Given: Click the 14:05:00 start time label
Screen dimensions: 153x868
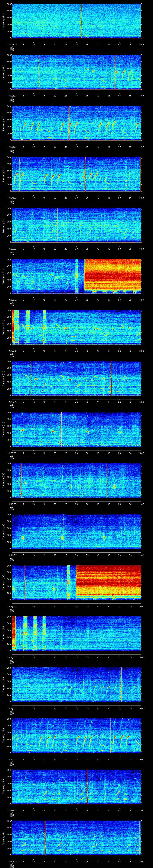Looking at the screenshot, I should pyautogui.click(x=12, y=249).
